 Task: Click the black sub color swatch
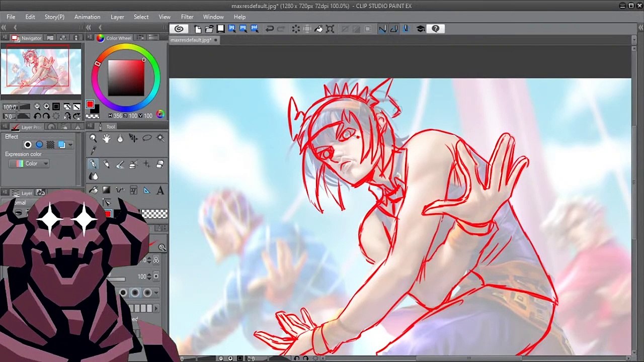click(95, 109)
